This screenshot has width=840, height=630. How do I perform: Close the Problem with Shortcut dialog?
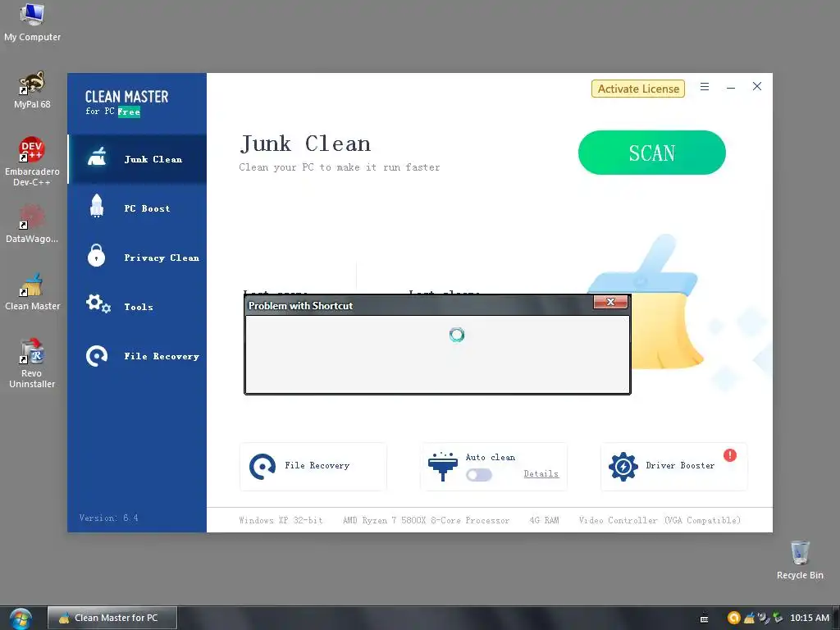(x=610, y=302)
